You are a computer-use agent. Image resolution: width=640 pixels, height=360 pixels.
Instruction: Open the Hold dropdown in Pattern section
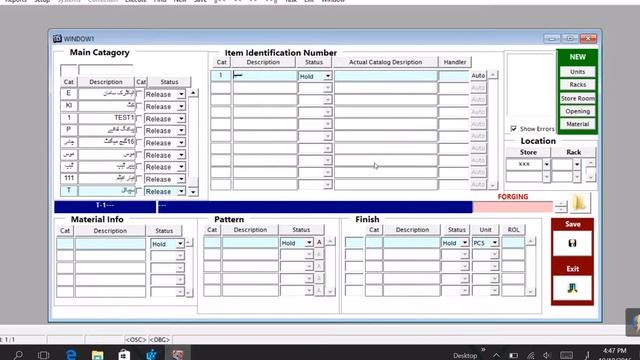(x=309, y=243)
